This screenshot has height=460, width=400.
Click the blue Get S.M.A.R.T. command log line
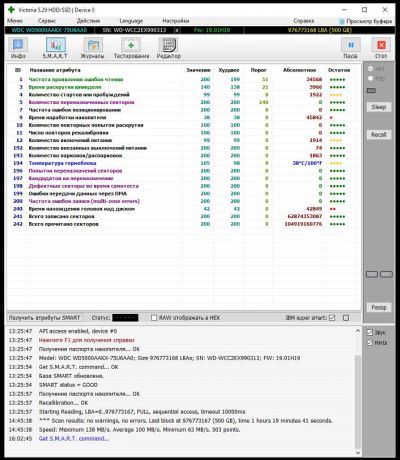74,438
